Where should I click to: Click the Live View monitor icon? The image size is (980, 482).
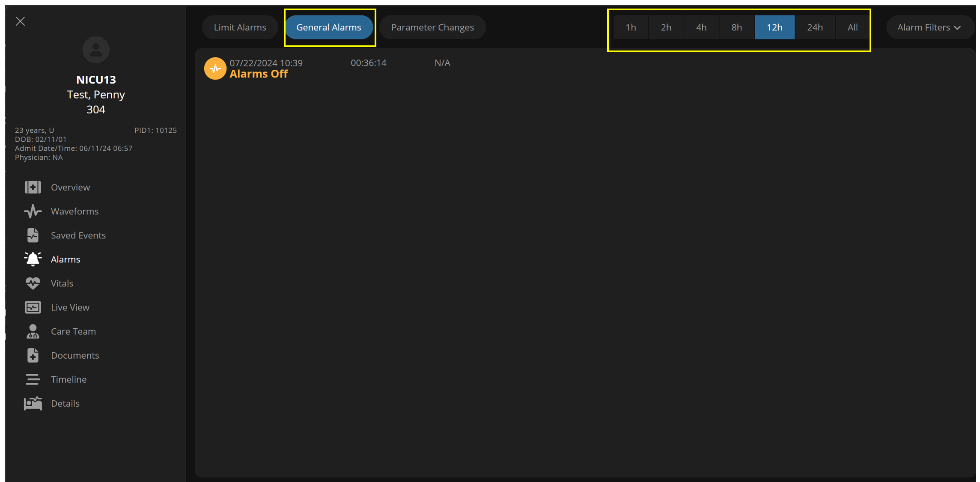(33, 307)
